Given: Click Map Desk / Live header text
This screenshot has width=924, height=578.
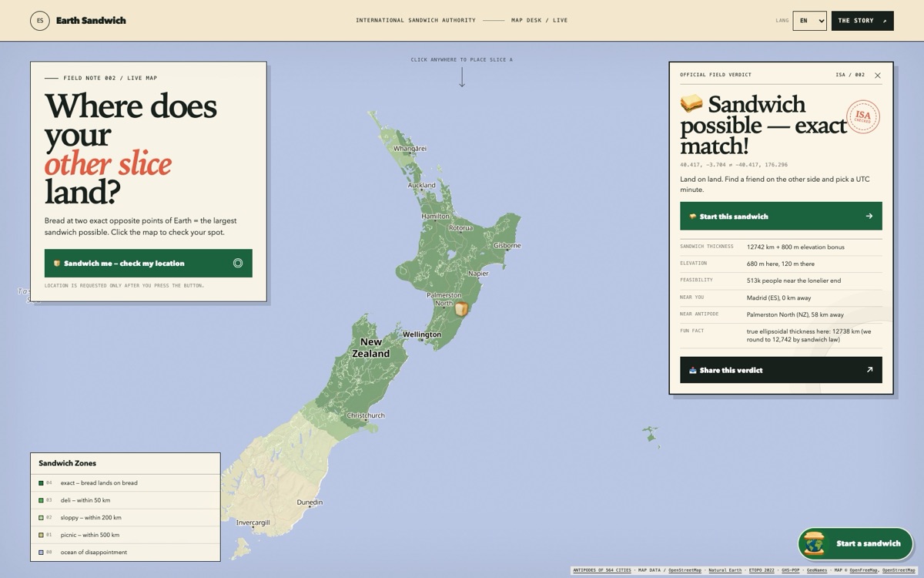Looking at the screenshot, I should pyautogui.click(x=539, y=21).
